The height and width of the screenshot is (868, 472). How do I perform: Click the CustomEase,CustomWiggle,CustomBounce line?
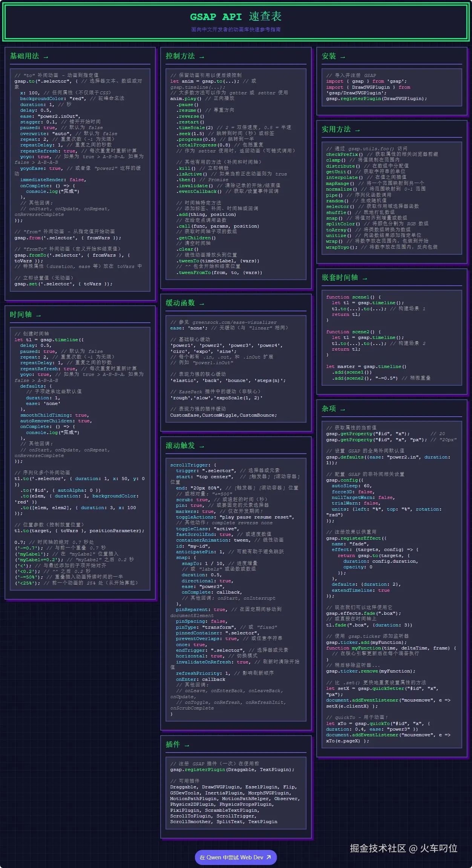click(x=223, y=416)
